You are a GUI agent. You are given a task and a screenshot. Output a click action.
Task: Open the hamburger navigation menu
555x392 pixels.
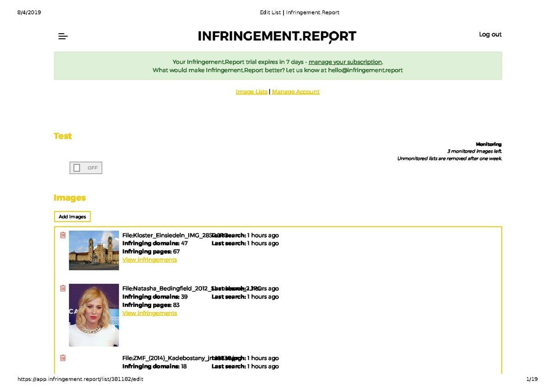(63, 36)
